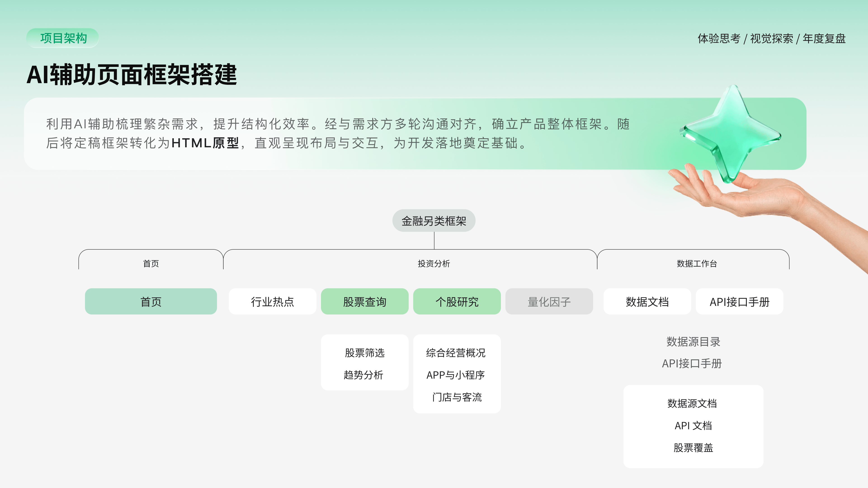Select the 金融另类框架 root node
Image resolution: width=868 pixels, height=488 pixels.
pos(434,221)
